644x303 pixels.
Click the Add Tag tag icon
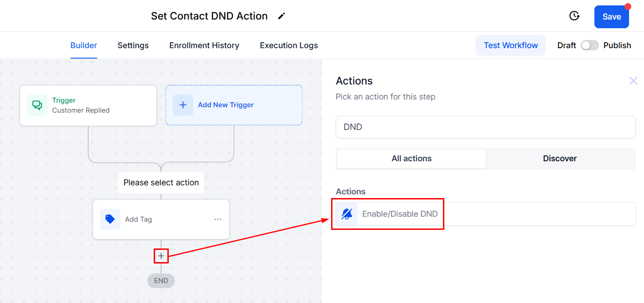click(110, 219)
